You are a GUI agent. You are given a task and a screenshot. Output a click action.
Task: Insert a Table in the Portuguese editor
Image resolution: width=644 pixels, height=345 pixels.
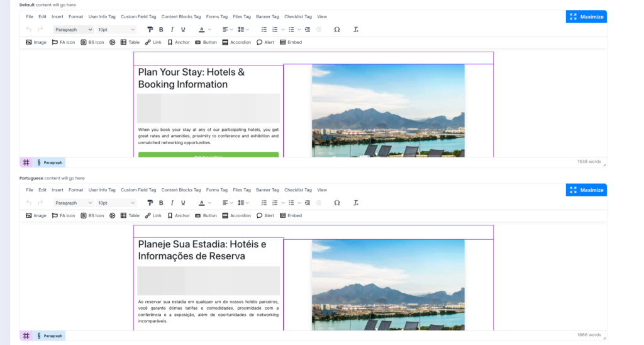click(130, 215)
